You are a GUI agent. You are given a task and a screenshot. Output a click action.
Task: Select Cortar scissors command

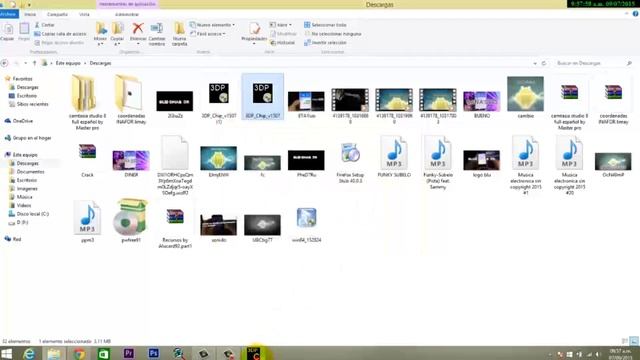44,25
